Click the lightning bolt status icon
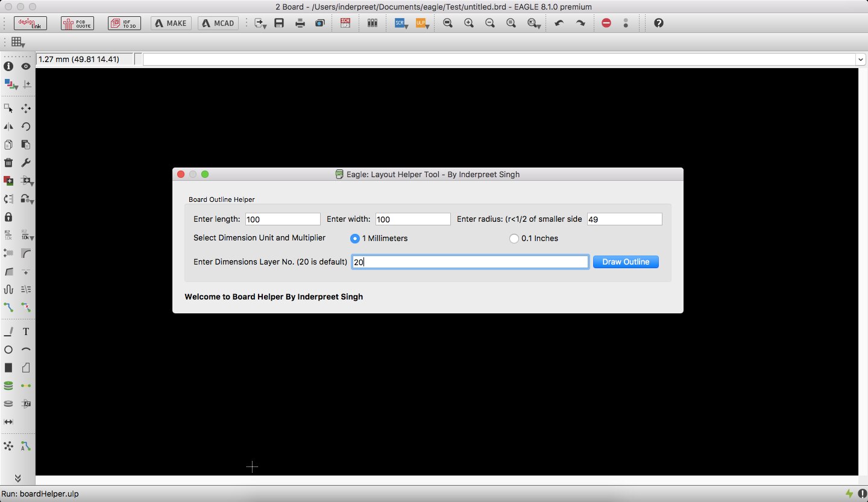868x502 pixels. pos(849,494)
